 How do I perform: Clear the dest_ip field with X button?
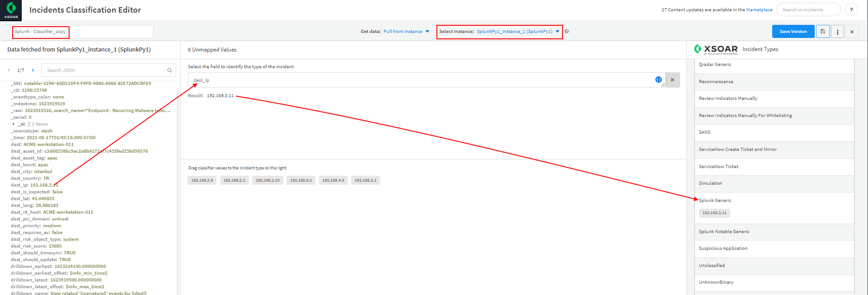(x=672, y=80)
